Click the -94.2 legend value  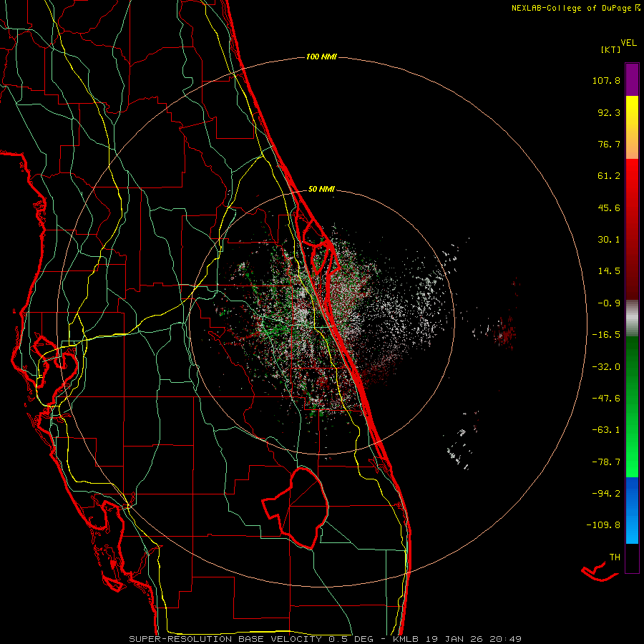[606, 493]
